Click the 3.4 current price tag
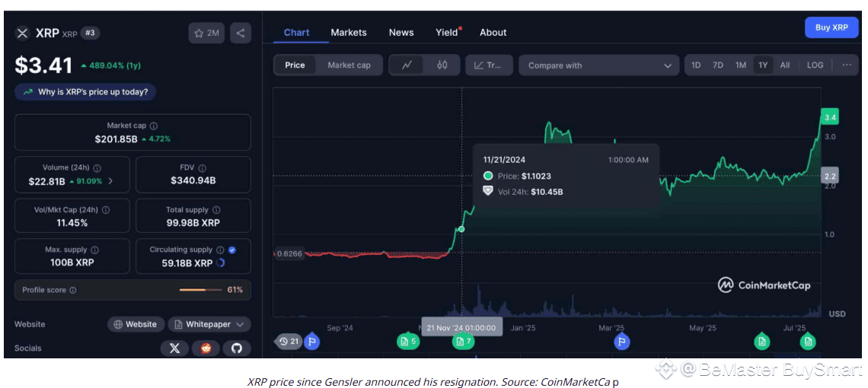Image resolution: width=868 pixels, height=388 pixels. click(x=830, y=117)
